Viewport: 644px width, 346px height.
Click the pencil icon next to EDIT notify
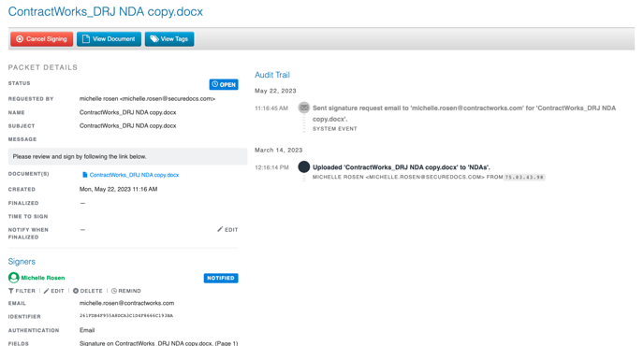220,229
